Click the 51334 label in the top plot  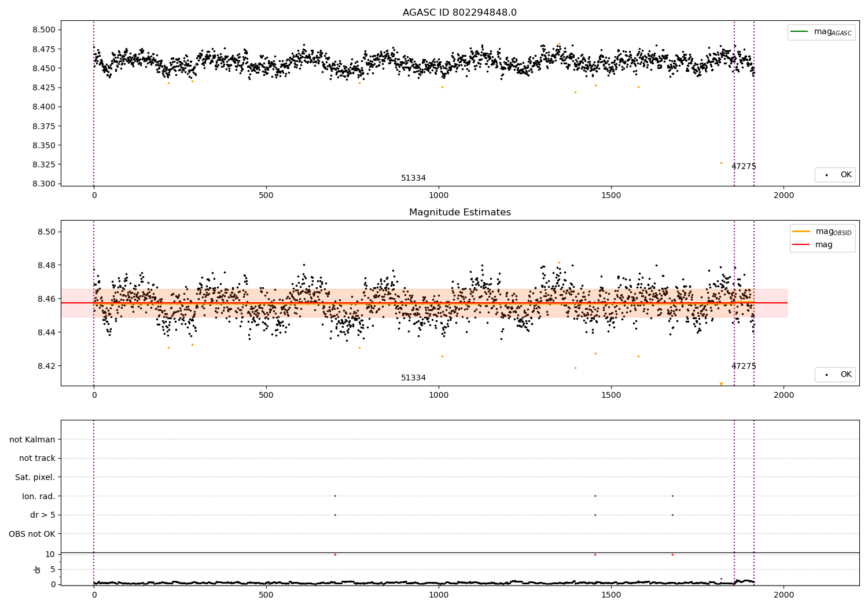pyautogui.click(x=413, y=178)
